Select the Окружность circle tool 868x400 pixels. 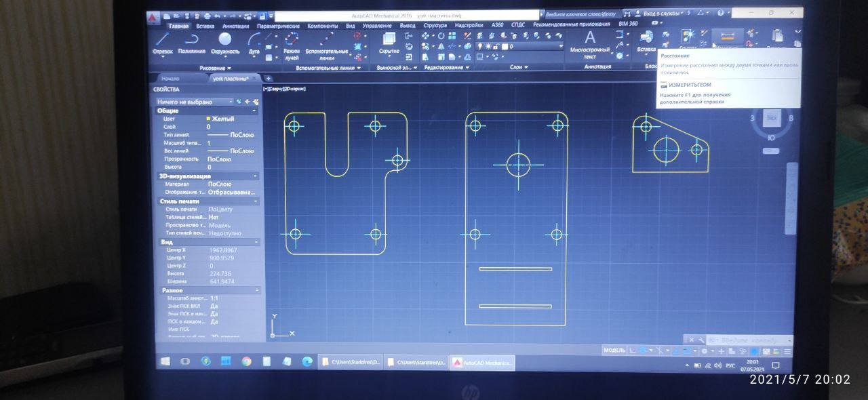pyautogui.click(x=225, y=44)
